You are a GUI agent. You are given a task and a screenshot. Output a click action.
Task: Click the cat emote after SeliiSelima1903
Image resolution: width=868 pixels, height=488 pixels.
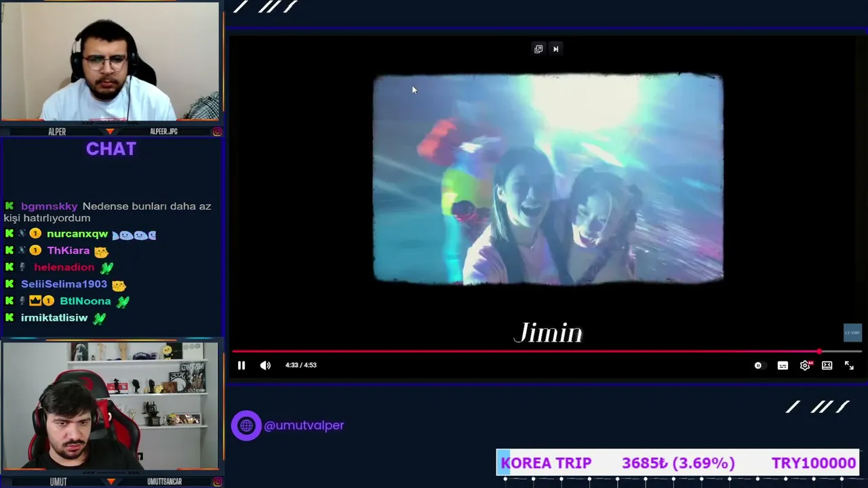119,285
